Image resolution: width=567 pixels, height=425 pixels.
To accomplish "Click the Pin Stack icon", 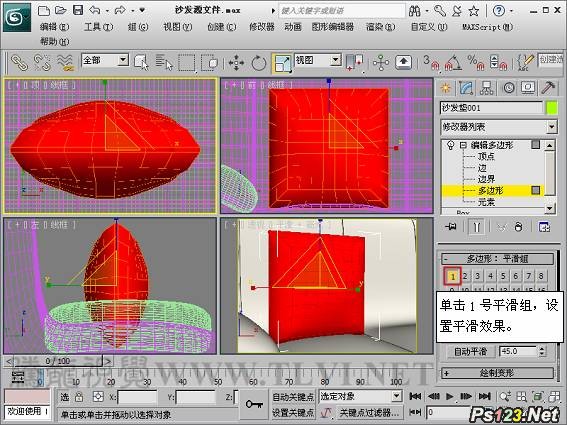I will coord(451,227).
